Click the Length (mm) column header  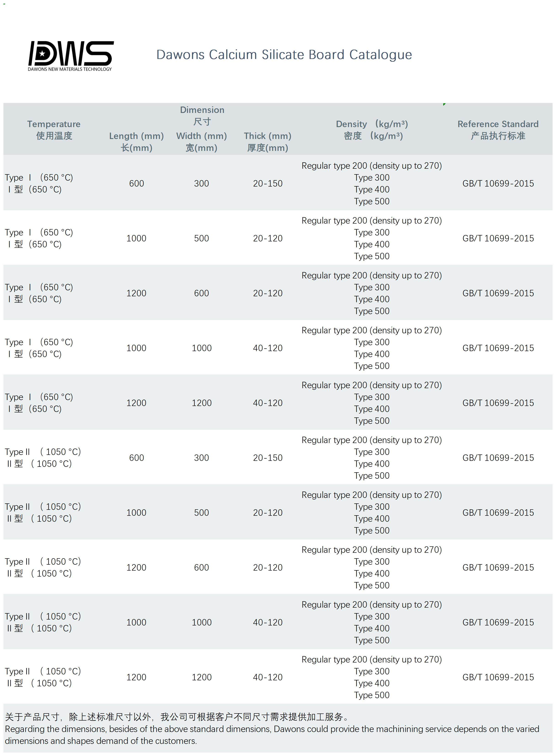click(x=136, y=142)
